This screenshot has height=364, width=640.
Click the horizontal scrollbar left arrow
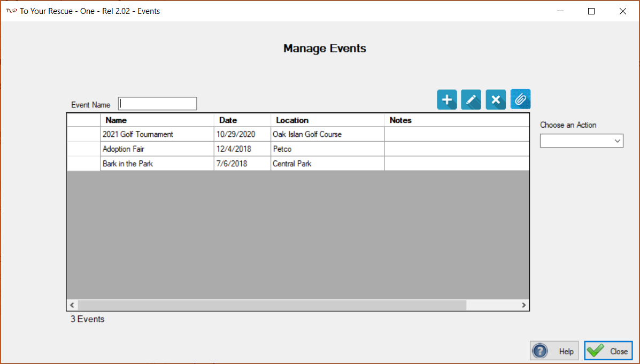(72, 305)
